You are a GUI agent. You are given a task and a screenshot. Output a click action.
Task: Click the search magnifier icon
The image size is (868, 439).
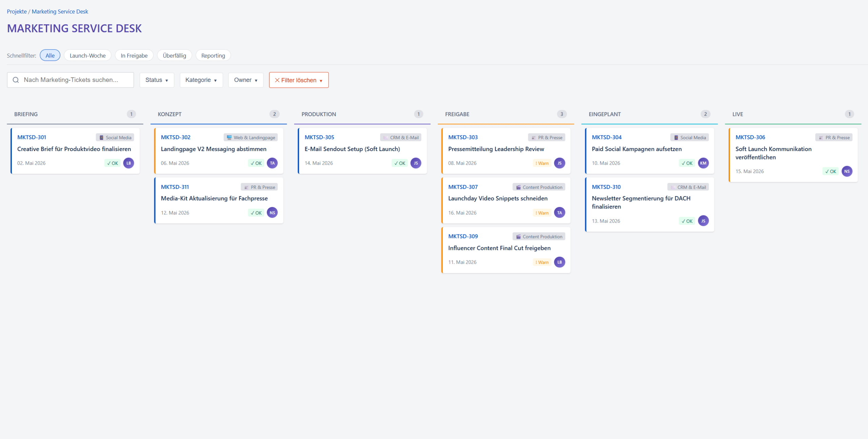coord(16,80)
